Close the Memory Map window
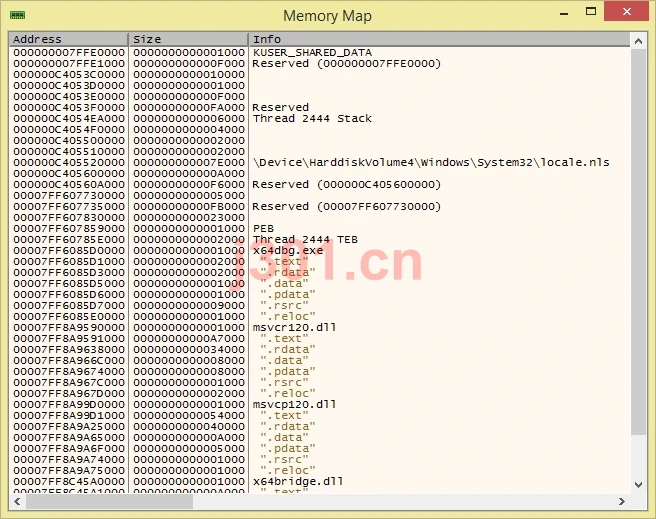The image size is (656, 519). coord(626,11)
